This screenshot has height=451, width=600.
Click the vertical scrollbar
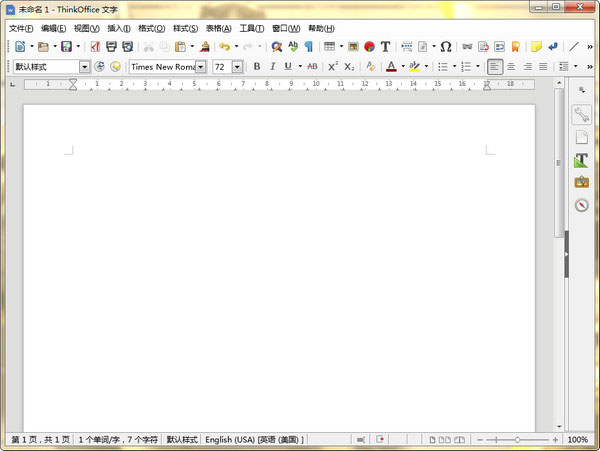559,163
